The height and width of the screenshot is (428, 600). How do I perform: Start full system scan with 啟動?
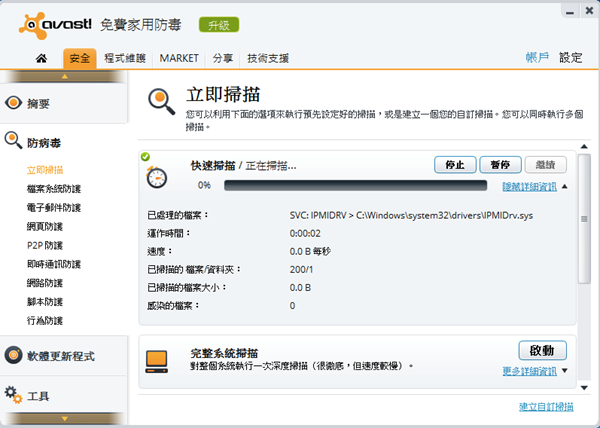click(542, 350)
